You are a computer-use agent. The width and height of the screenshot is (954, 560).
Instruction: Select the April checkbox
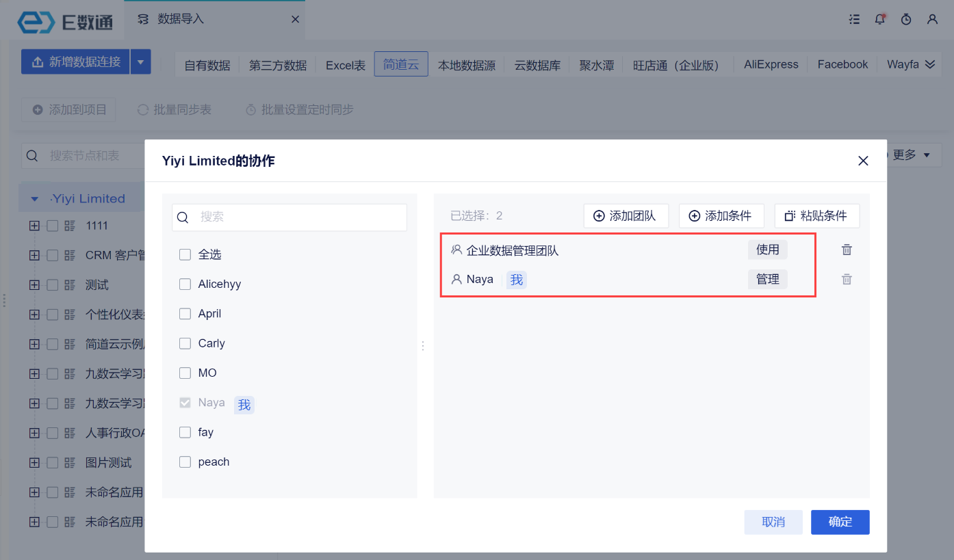point(185,314)
